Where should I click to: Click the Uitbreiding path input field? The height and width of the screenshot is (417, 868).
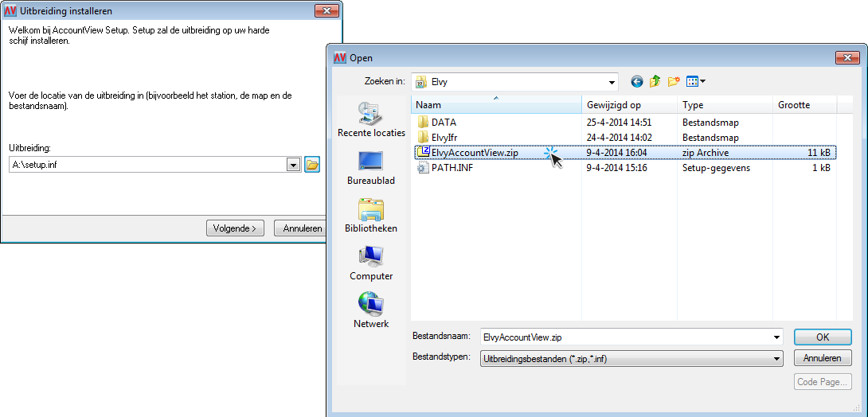pyautogui.click(x=148, y=165)
